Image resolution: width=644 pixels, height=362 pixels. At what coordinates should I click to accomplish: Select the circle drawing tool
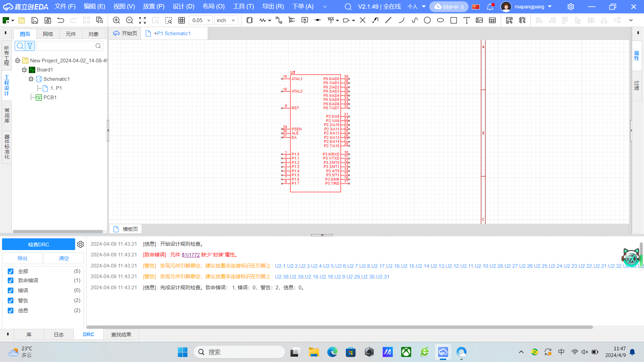pyautogui.click(x=427, y=20)
